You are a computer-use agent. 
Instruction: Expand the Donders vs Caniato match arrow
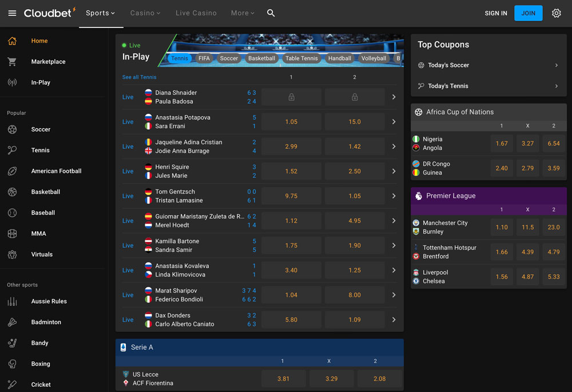pyautogui.click(x=394, y=320)
